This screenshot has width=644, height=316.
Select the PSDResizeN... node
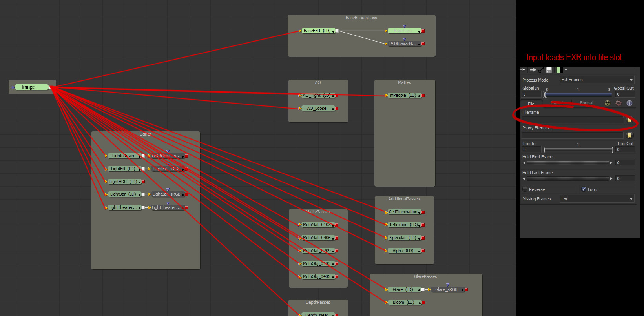[x=404, y=44]
